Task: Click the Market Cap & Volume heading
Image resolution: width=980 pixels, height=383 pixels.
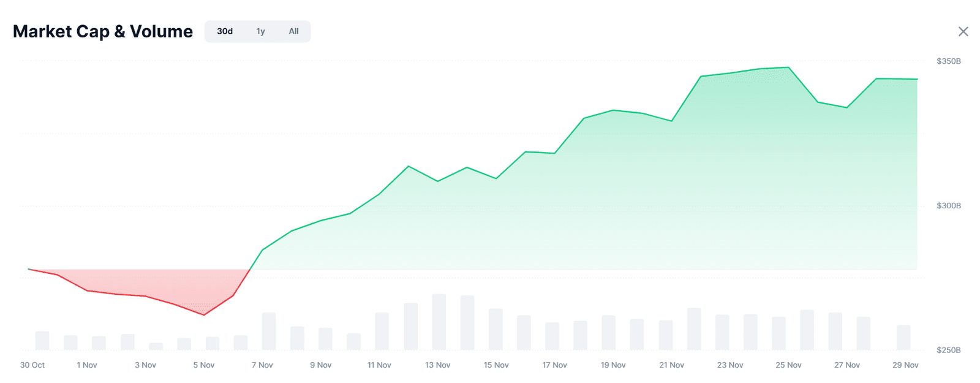Action: click(x=103, y=32)
